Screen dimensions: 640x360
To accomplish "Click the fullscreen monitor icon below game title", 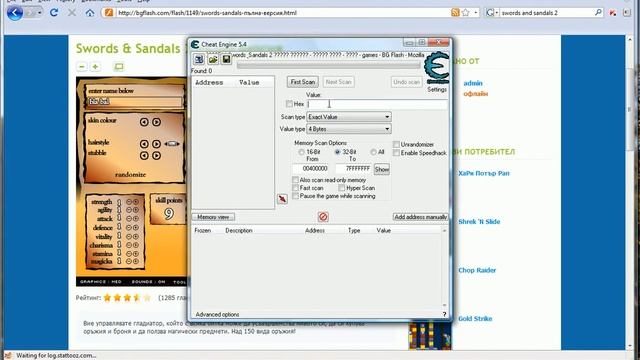I will coord(119,67).
